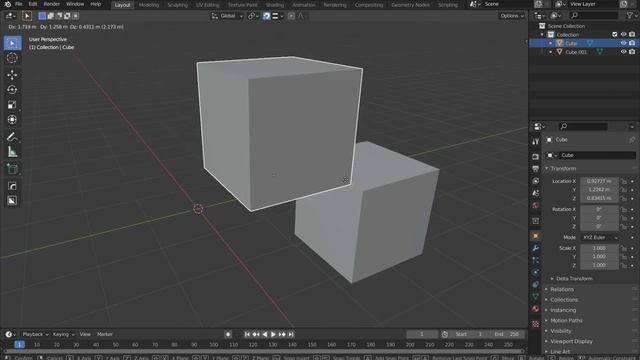Choose the Add Cube tool
Screen dimensions: 640x360
(x=12, y=169)
